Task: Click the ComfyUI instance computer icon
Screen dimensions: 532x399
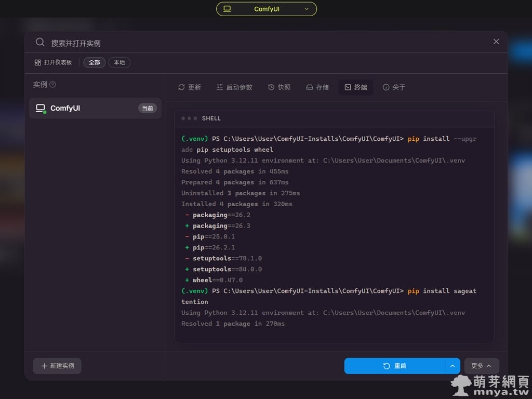Action: [x=41, y=108]
